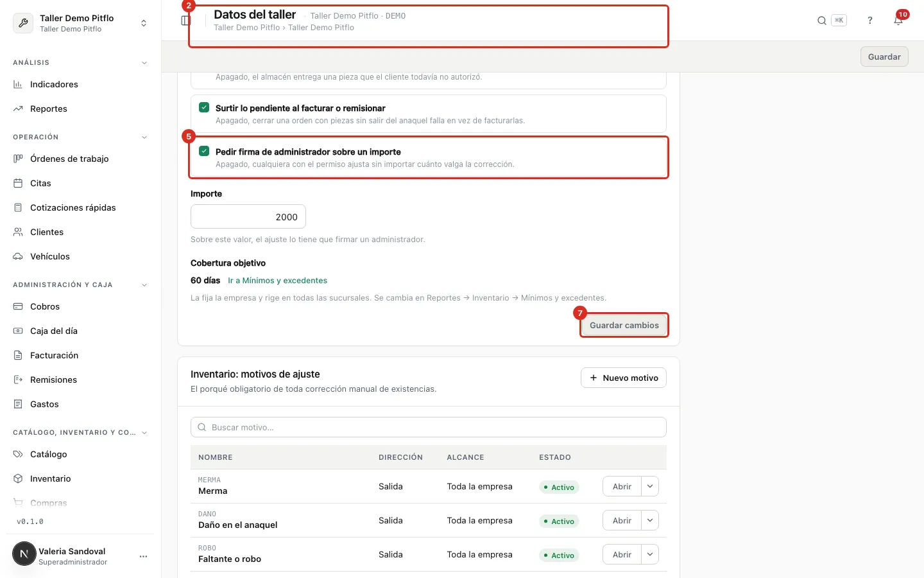Click the Clientes people icon
Screen dimensions: 924x578
coord(18,232)
